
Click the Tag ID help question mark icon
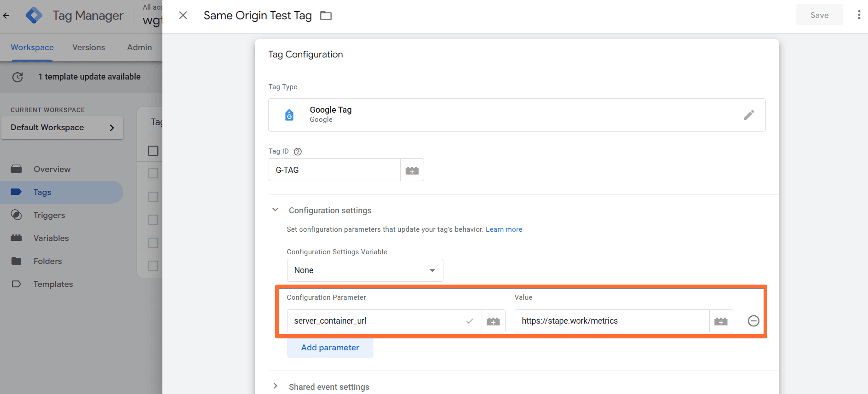click(298, 152)
